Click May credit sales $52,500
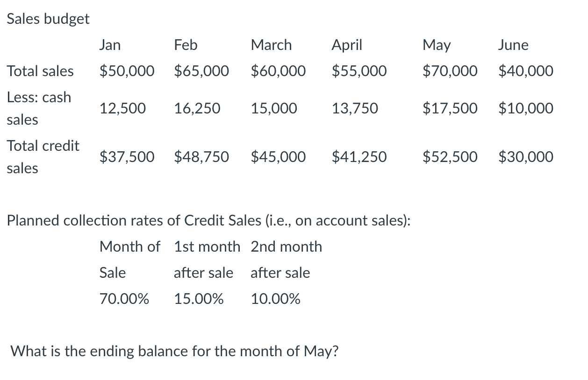 (x=450, y=157)
